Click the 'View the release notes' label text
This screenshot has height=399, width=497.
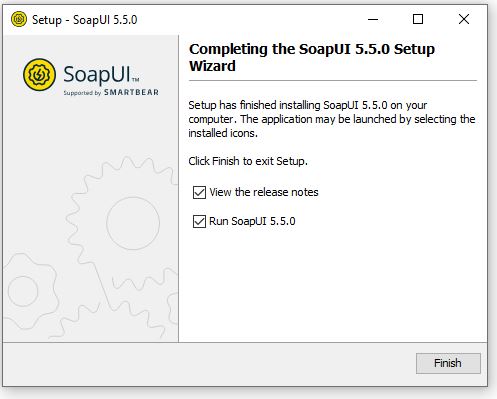point(264,192)
